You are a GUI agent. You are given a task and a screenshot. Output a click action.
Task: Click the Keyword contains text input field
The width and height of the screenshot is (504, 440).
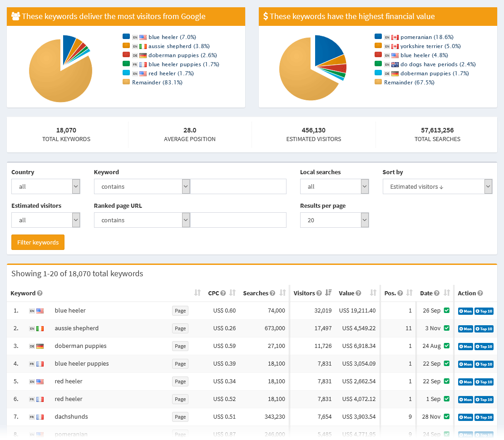(237, 186)
